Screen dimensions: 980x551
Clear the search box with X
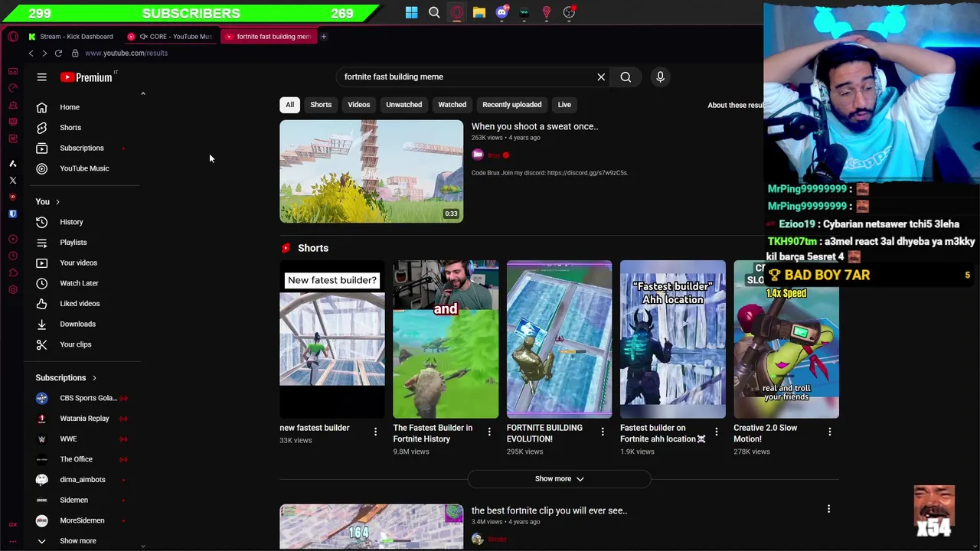click(601, 77)
